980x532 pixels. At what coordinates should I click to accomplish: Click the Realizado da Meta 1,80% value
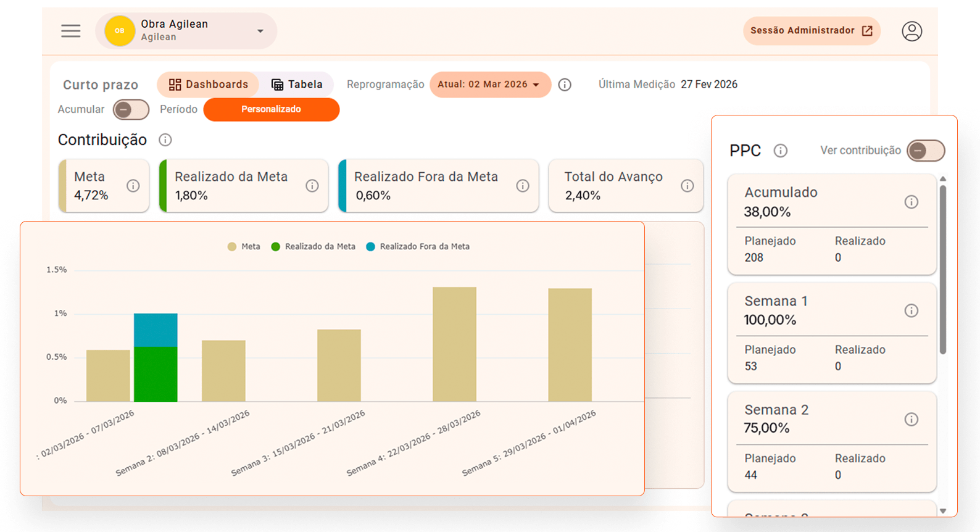pos(191,196)
